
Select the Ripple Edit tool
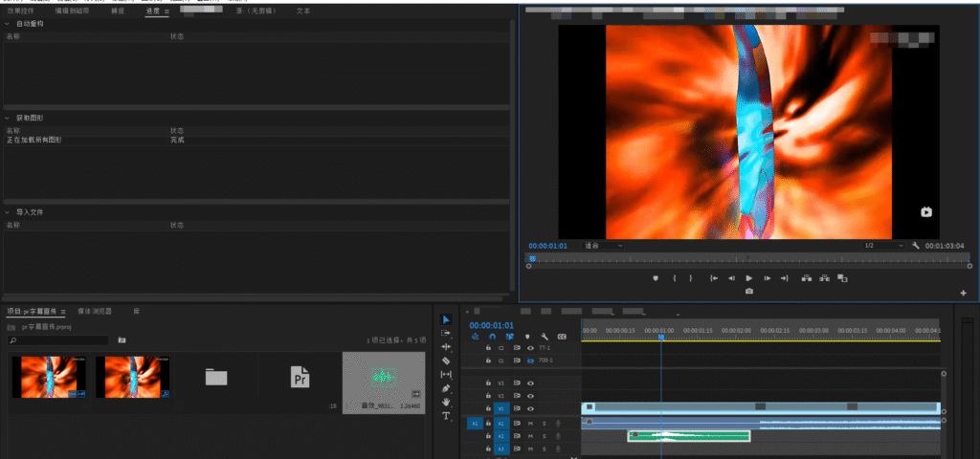pos(446,346)
